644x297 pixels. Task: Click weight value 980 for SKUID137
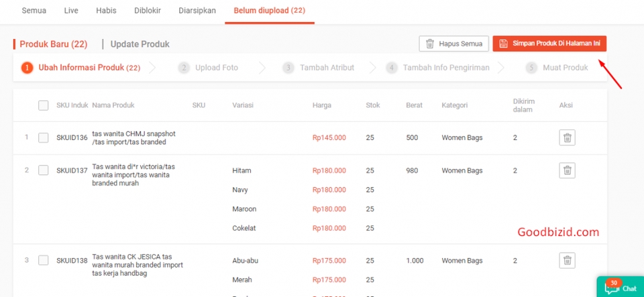click(412, 170)
